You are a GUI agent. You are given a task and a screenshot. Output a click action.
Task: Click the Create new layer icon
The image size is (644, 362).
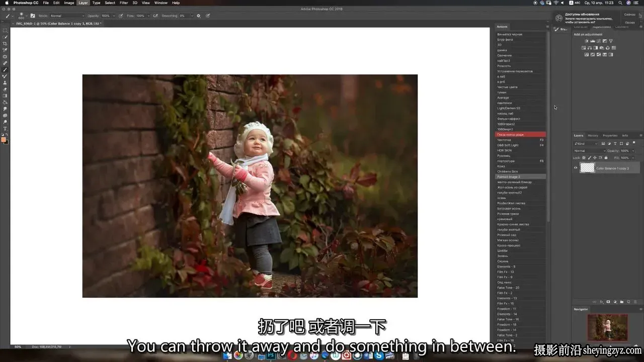pyautogui.click(x=628, y=302)
